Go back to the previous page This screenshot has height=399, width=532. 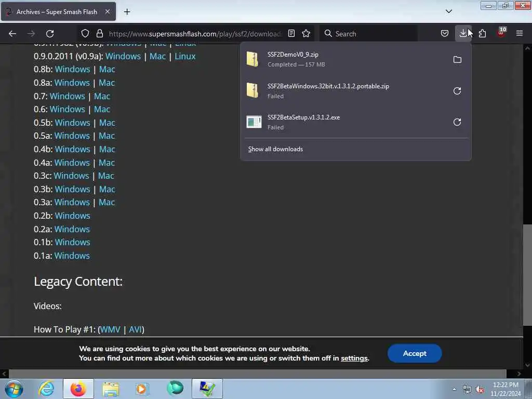tap(12, 34)
